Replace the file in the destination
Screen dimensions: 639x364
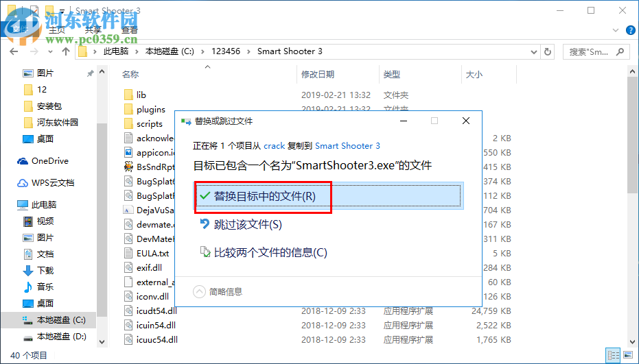328,196
